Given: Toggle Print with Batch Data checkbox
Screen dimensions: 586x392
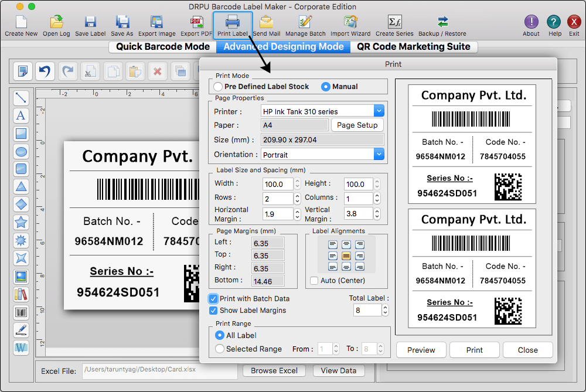Looking at the screenshot, I should (x=213, y=299).
